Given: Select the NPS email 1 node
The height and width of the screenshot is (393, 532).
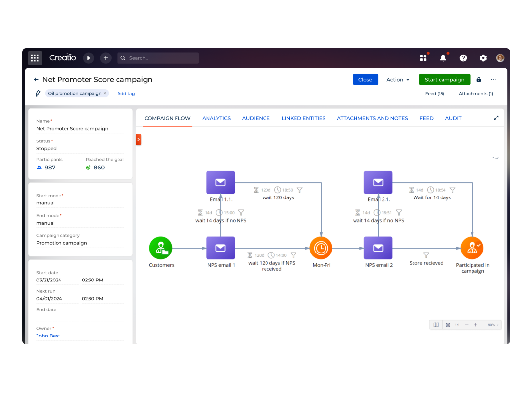Looking at the screenshot, I should coord(220,248).
